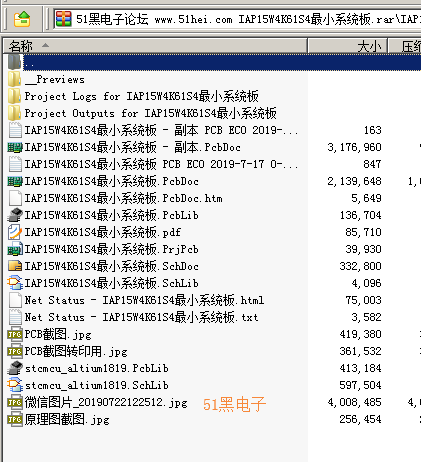The width and height of the screenshot is (421, 462).
Task: Click the sort arrow in 名称 header
Action: 45,45
